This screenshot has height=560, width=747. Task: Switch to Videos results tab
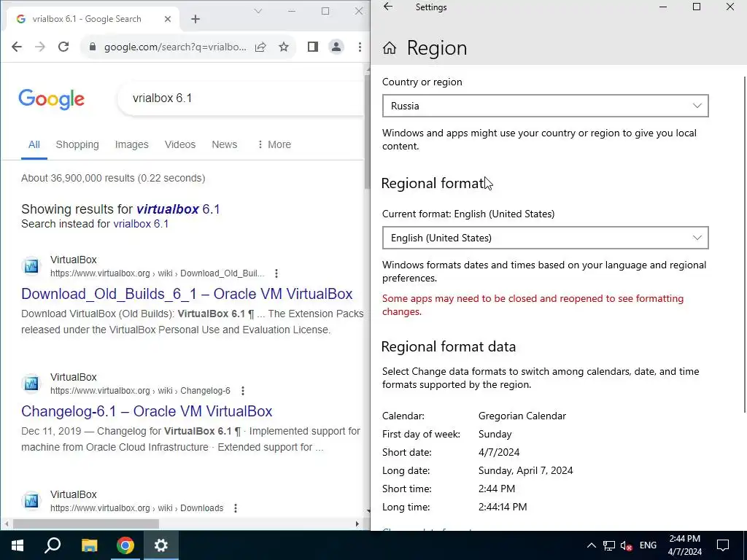coord(180,145)
